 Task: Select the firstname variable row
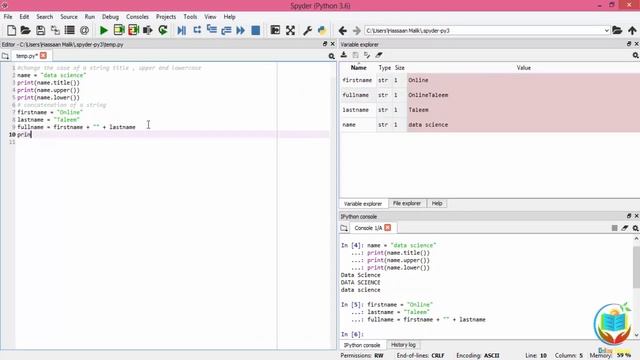pyautogui.click(x=490, y=80)
